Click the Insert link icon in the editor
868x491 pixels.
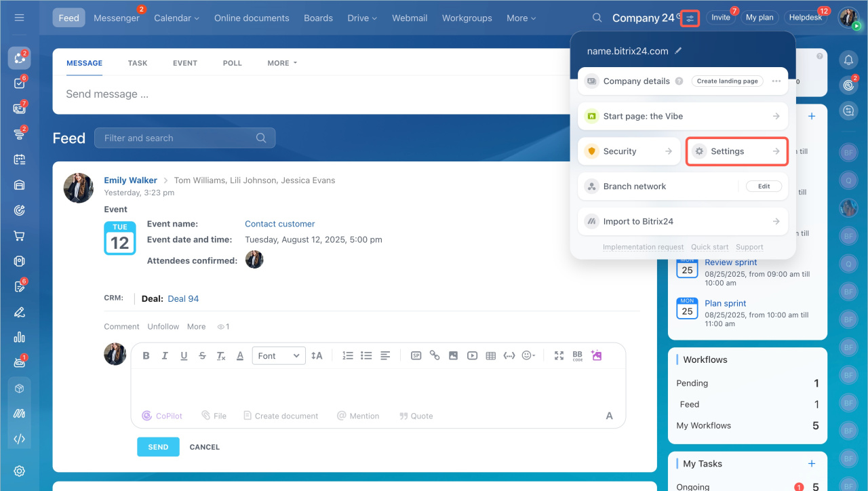click(435, 355)
